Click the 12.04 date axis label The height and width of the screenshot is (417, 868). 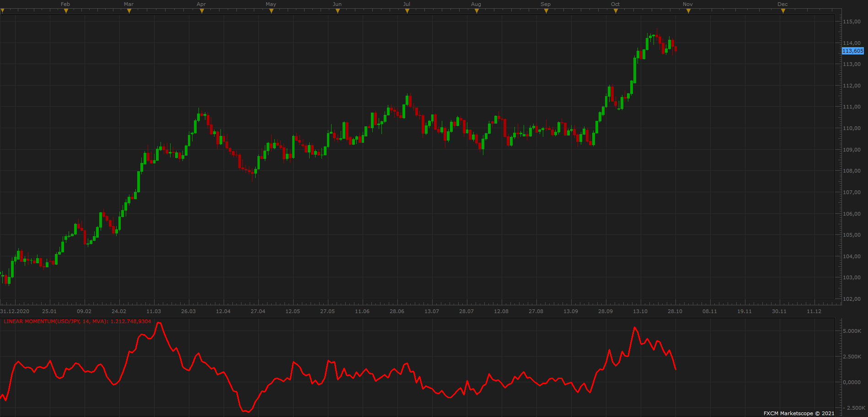pyautogui.click(x=223, y=311)
